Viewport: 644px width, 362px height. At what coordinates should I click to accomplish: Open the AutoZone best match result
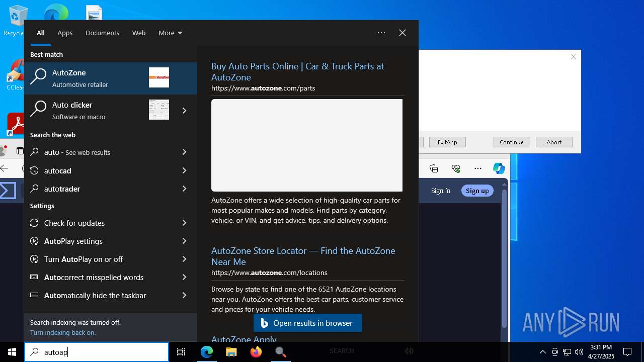[x=111, y=78]
